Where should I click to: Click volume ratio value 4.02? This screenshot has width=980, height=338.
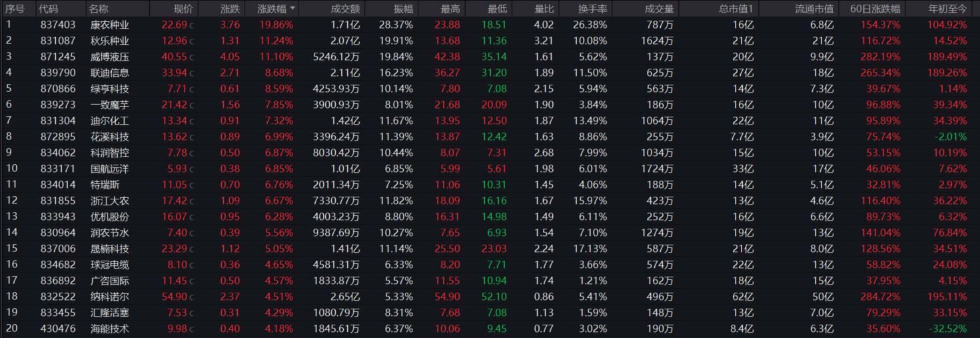click(x=544, y=25)
